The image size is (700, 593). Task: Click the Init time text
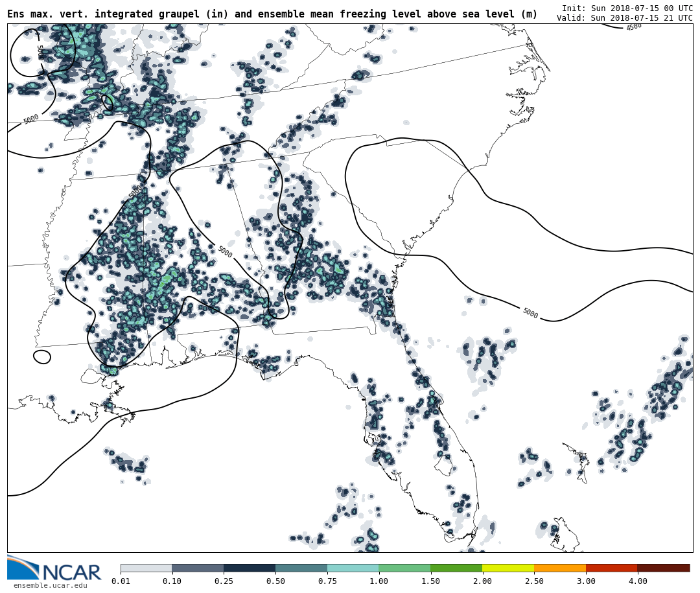(627, 8)
